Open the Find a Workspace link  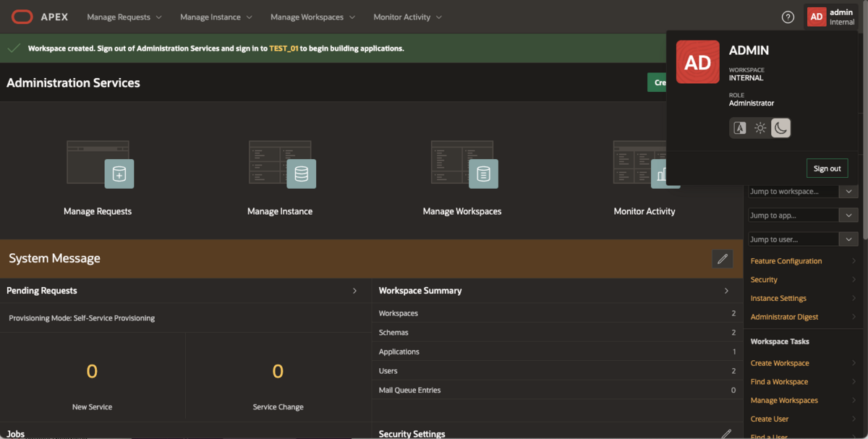coord(779,382)
